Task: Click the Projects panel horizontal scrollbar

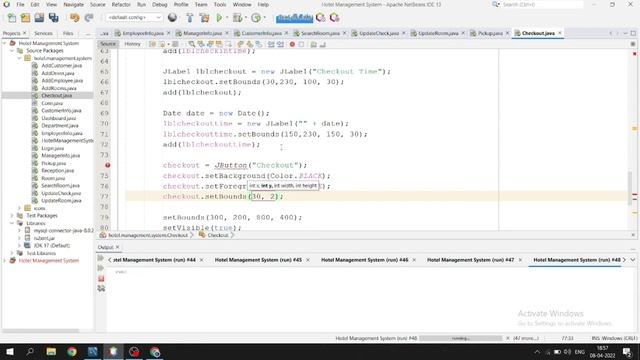Action: click(40, 331)
